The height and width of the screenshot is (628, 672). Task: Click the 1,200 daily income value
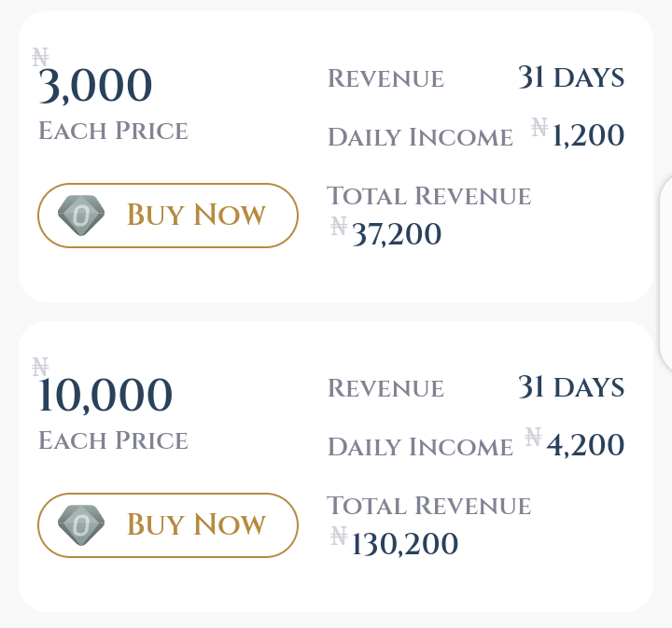(588, 135)
